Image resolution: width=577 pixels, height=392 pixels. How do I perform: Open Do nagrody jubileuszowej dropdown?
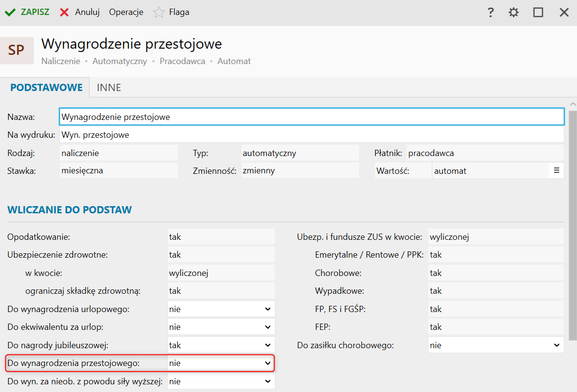tap(221, 345)
